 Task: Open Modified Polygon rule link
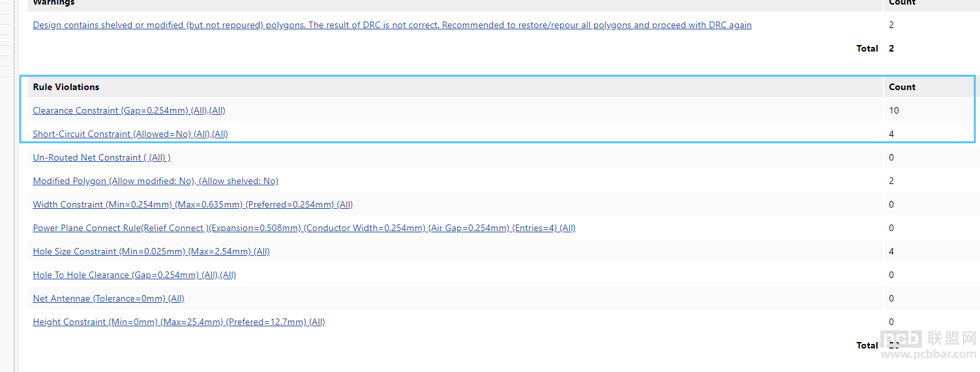pos(156,181)
